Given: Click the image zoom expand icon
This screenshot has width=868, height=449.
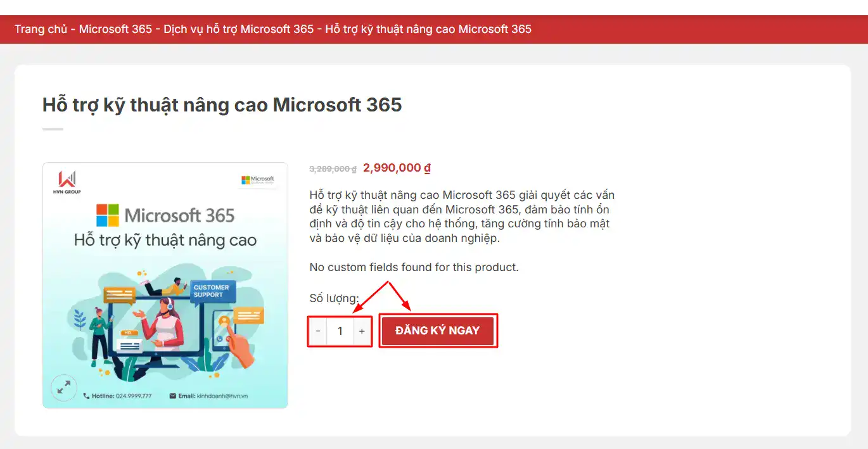Looking at the screenshot, I should [63, 388].
